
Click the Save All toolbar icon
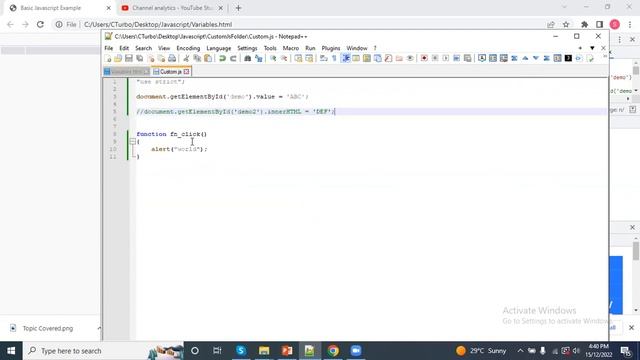point(139,59)
